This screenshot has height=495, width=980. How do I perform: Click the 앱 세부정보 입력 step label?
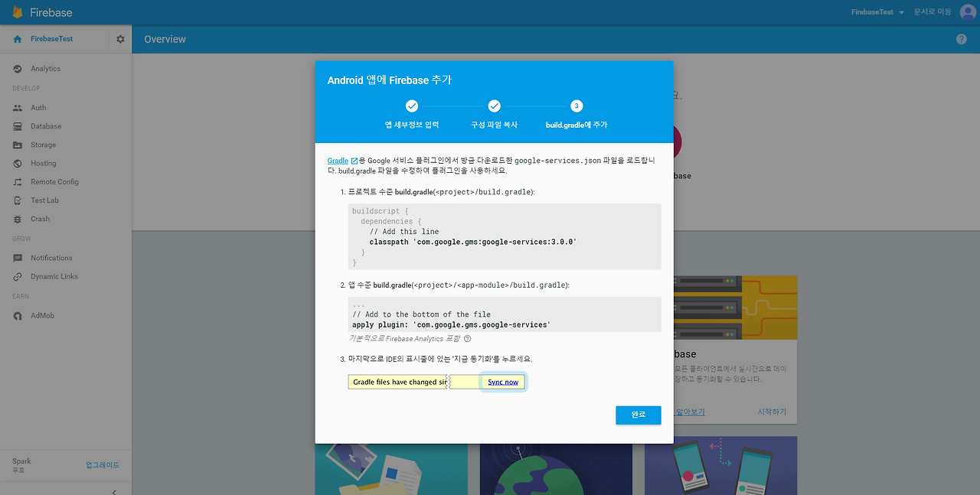click(x=412, y=125)
